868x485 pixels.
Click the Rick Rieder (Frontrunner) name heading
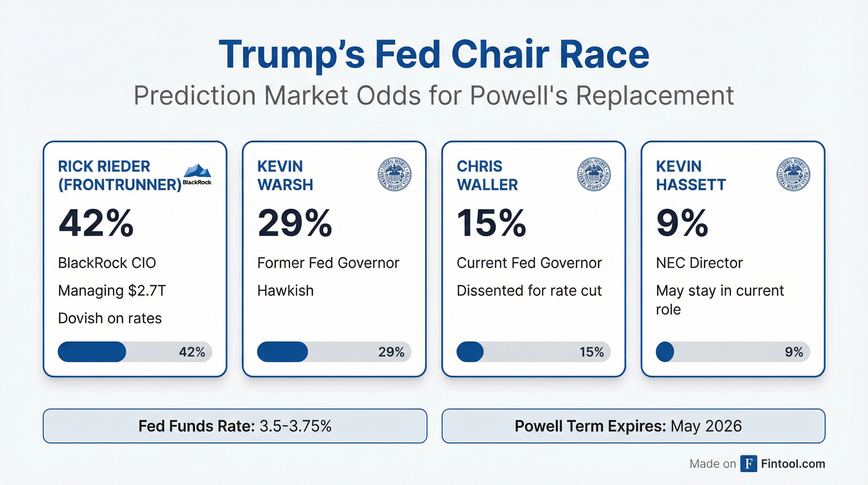tap(120, 175)
